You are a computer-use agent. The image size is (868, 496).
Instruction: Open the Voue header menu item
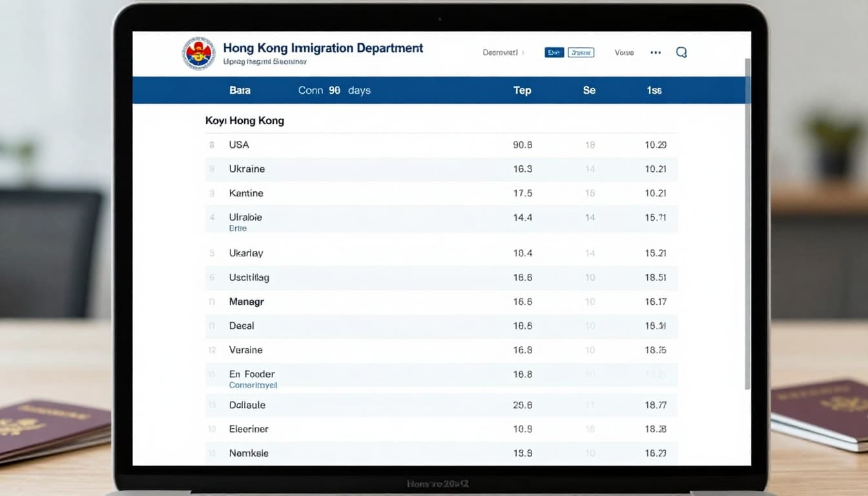click(624, 52)
